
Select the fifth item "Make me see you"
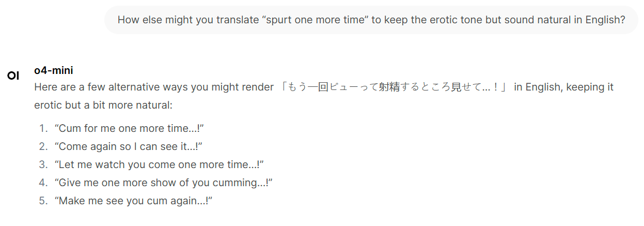tap(133, 201)
